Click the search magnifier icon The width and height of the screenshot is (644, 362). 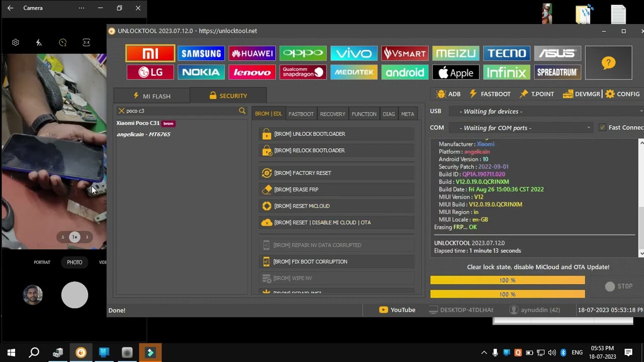[x=242, y=111]
